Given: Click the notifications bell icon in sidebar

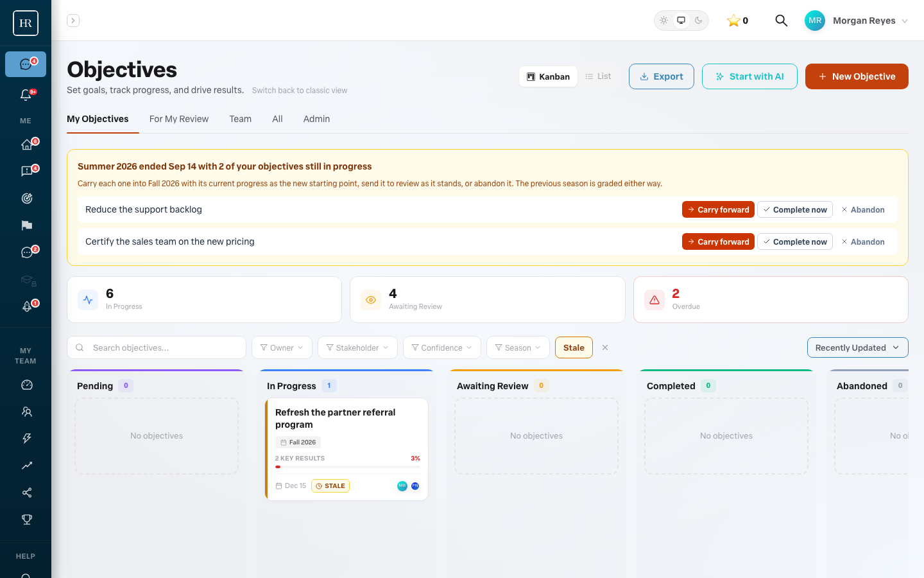Looking at the screenshot, I should [26, 95].
